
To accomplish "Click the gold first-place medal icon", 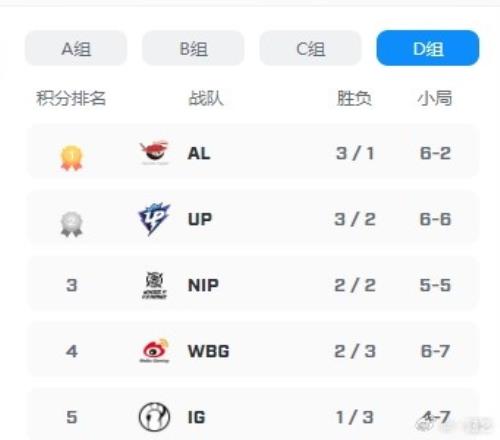I will click(71, 158).
